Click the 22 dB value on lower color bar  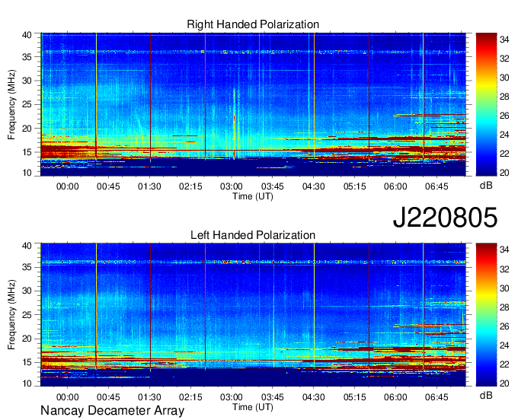[504, 364]
